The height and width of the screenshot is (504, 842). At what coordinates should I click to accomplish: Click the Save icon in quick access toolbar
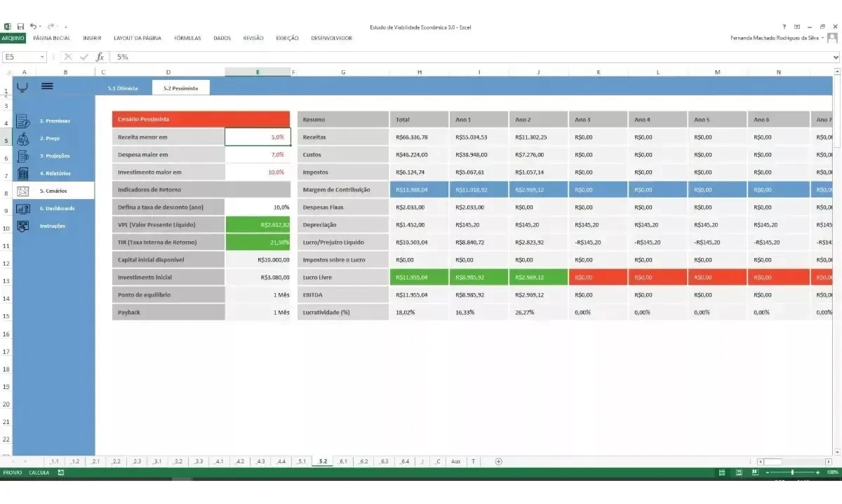20,27
